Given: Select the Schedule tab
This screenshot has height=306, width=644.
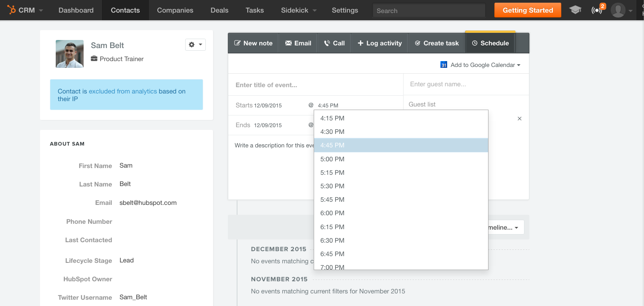Looking at the screenshot, I should (490, 43).
